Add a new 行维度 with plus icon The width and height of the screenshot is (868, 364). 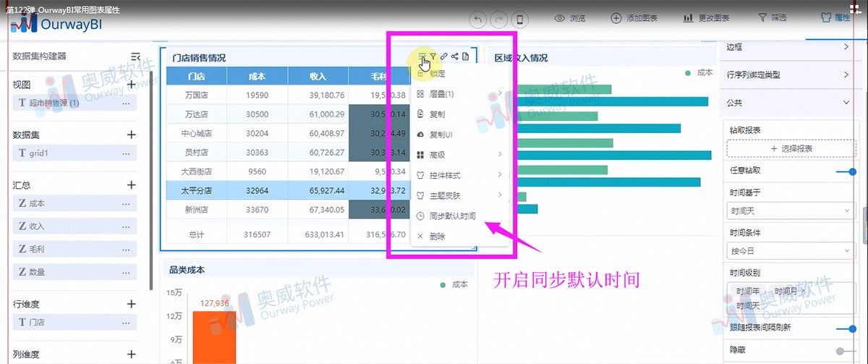coord(132,304)
